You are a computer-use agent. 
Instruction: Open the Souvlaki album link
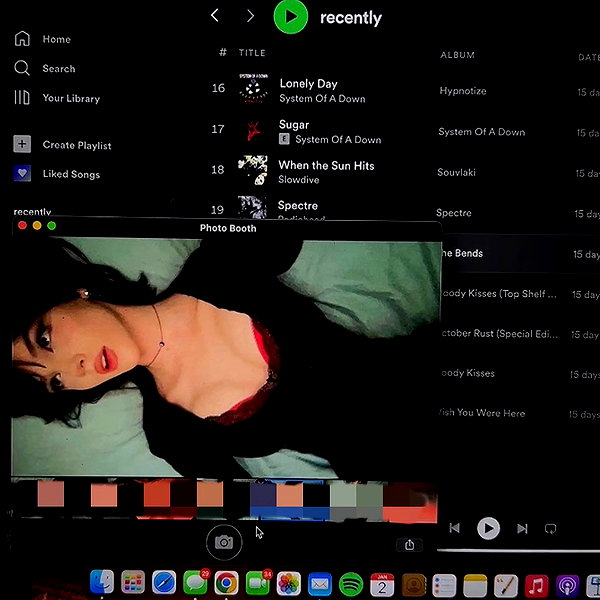(x=457, y=173)
